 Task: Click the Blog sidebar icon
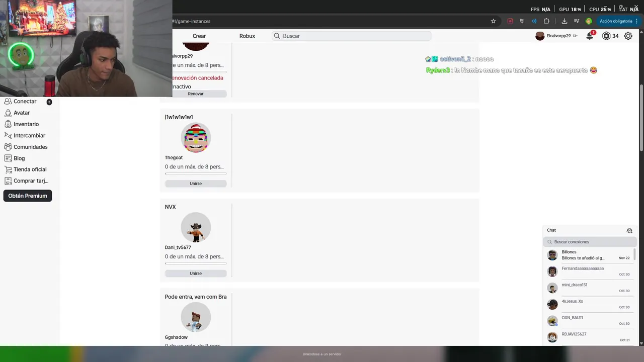[x=8, y=158]
